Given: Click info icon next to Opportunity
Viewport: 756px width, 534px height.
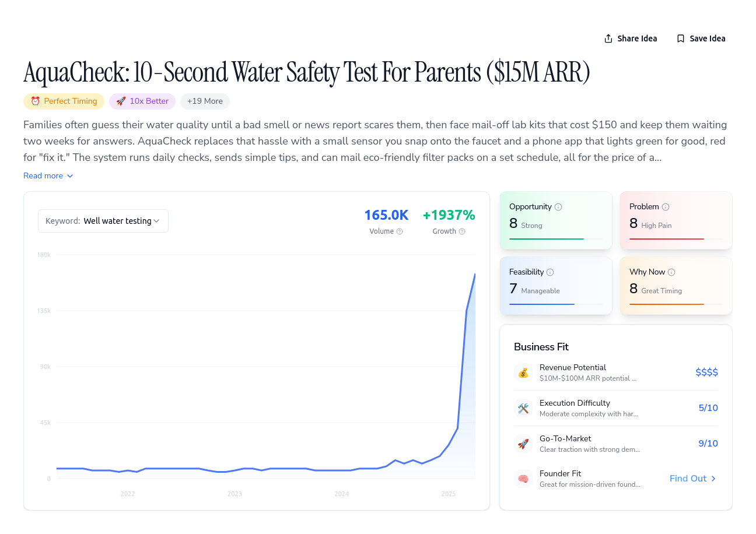Looking at the screenshot, I should coord(558,207).
